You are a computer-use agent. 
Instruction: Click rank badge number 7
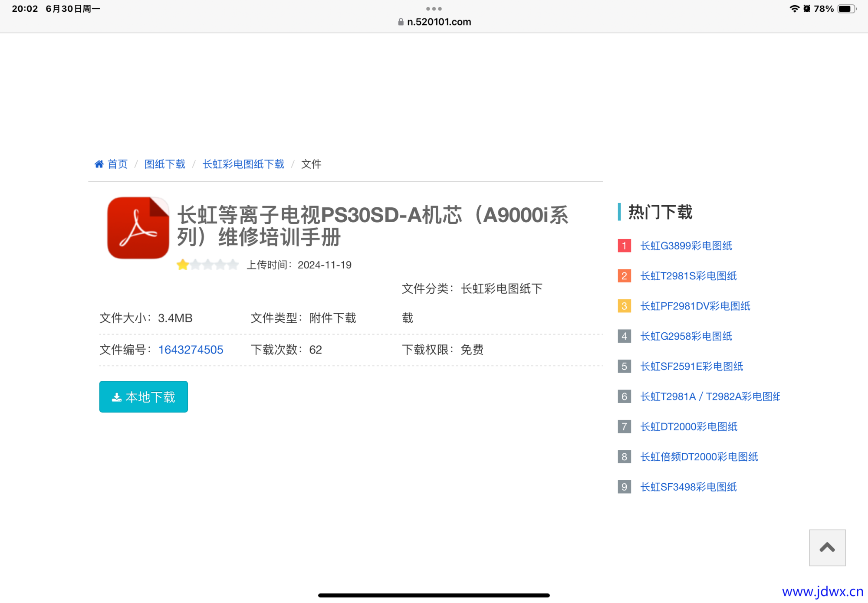pos(624,426)
